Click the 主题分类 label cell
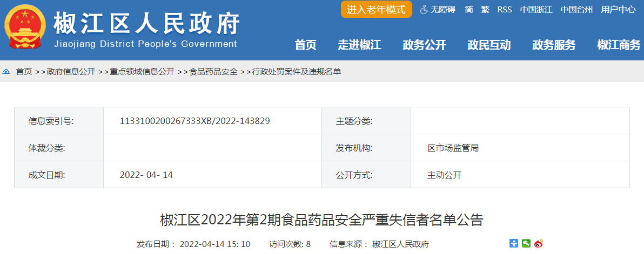644x254 pixels. (x=366, y=120)
